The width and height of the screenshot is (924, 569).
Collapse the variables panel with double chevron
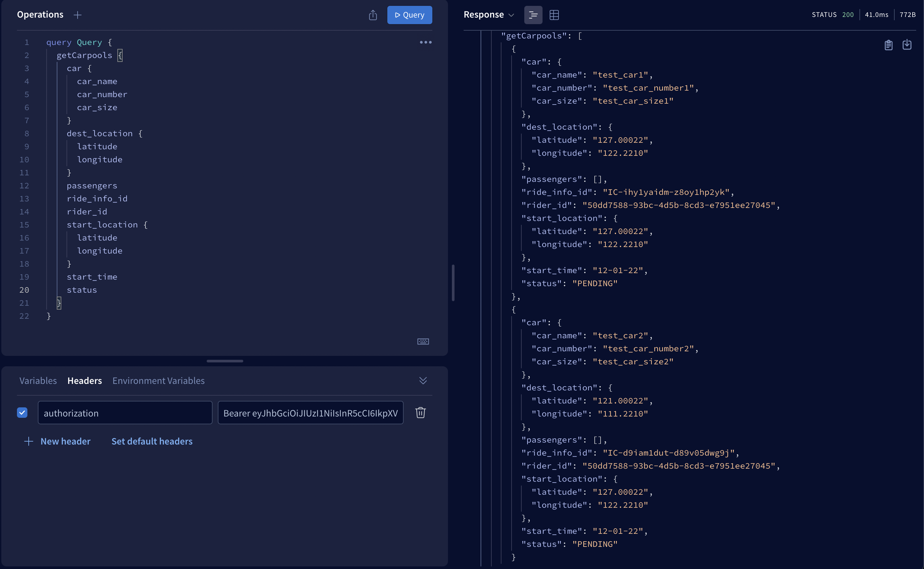pyautogui.click(x=423, y=380)
